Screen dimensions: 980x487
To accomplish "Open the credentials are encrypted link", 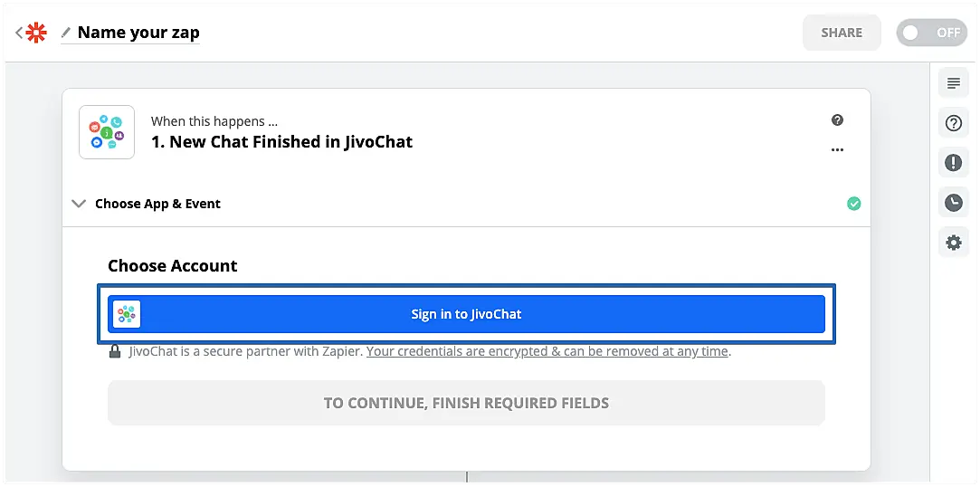I will pos(547,351).
